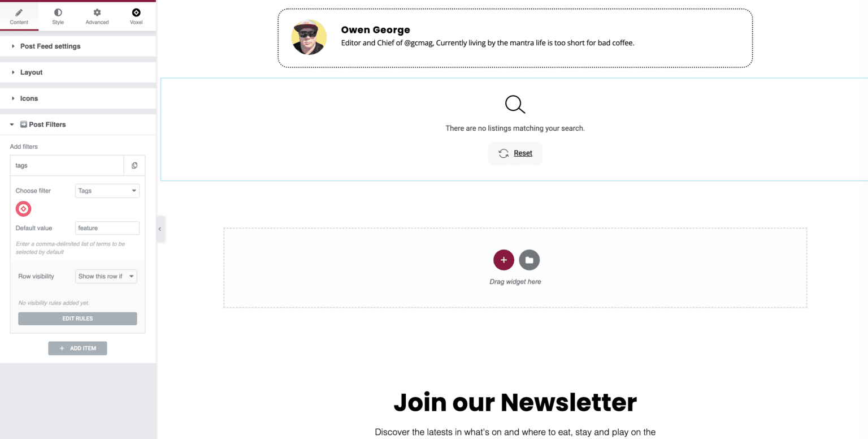
Task: Open the Choose filter Tags dropdown
Action: 107,191
